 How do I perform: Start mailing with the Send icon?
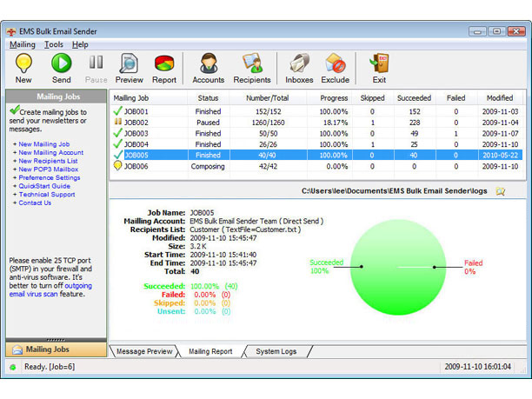pos(62,63)
